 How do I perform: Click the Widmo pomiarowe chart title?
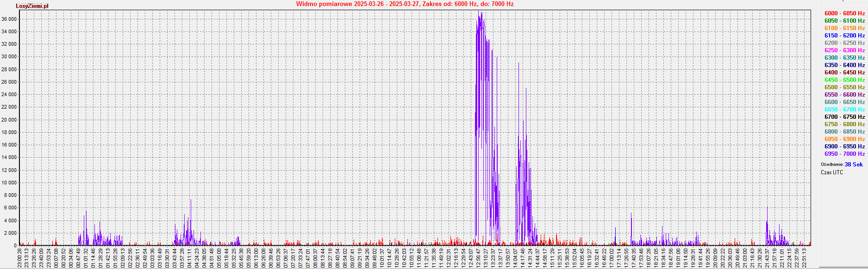tap(405, 4)
